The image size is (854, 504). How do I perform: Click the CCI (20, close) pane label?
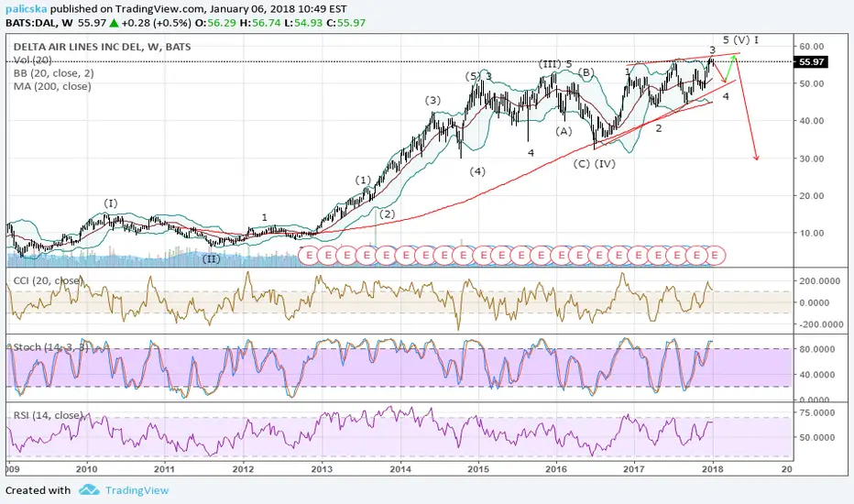tap(48, 280)
